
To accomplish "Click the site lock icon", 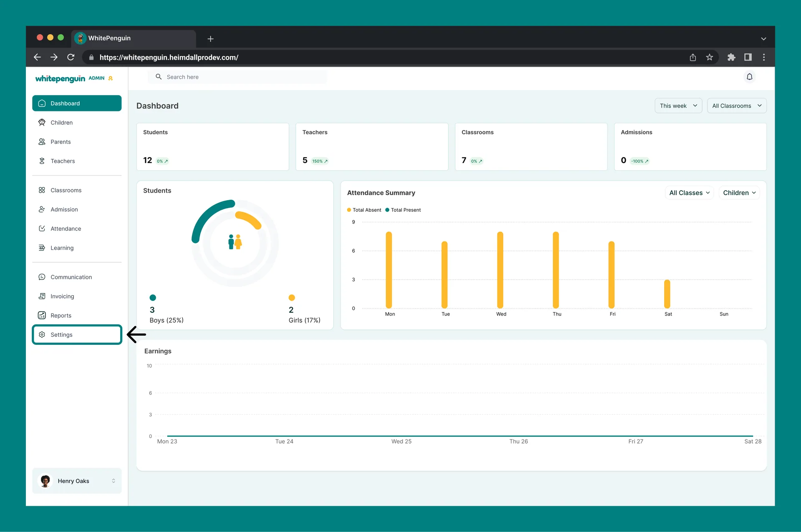I will click(91, 57).
